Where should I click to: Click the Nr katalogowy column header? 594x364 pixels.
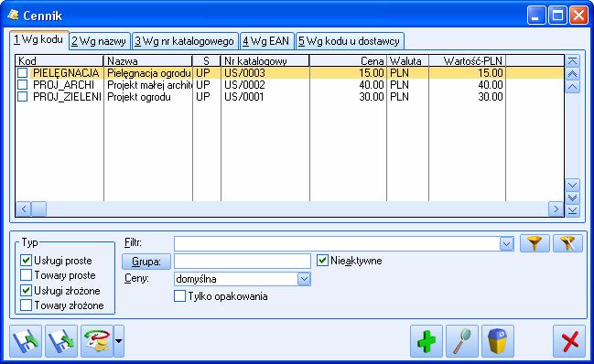pyautogui.click(x=265, y=61)
